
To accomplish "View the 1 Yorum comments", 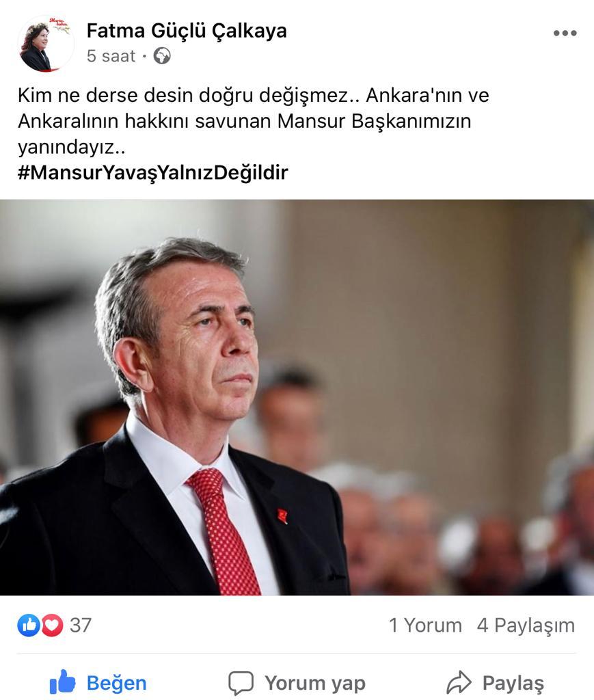I will (x=425, y=625).
